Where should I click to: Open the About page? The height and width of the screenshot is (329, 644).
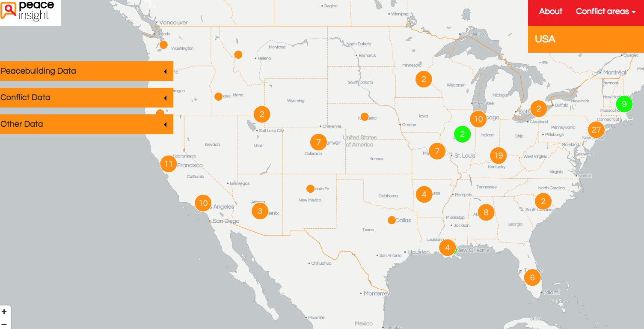click(550, 12)
